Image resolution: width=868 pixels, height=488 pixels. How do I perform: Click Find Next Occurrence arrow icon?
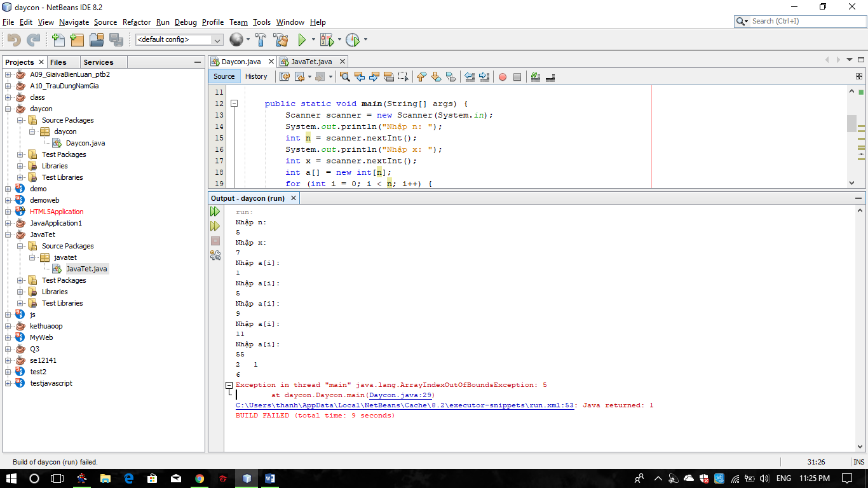[374, 77]
